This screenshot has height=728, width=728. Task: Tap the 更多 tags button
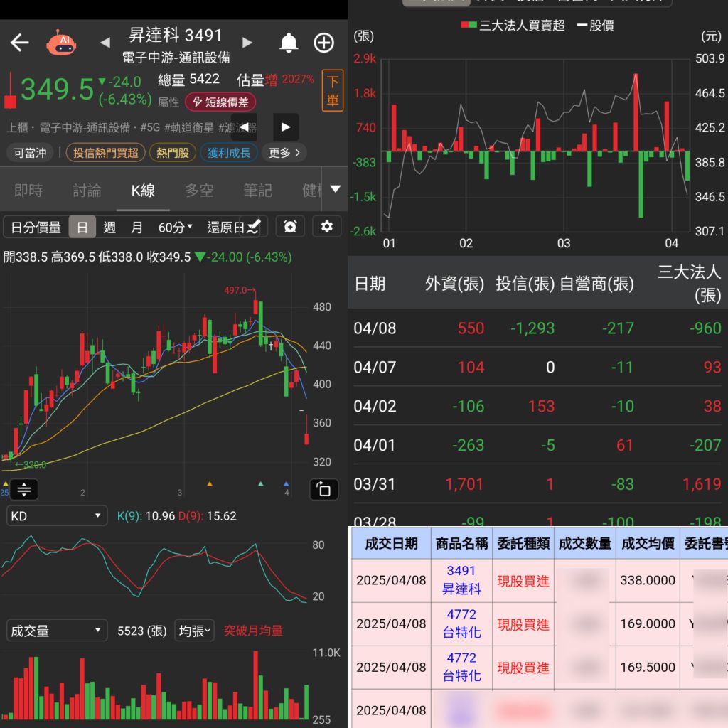click(x=284, y=152)
